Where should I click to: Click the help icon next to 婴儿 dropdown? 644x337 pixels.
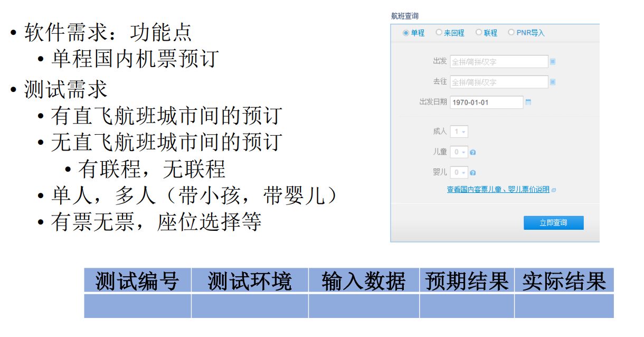(473, 173)
